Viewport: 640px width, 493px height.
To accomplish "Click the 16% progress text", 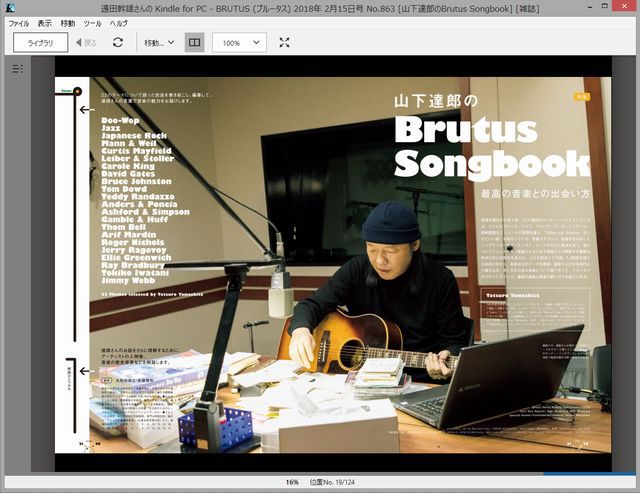I will [292, 482].
